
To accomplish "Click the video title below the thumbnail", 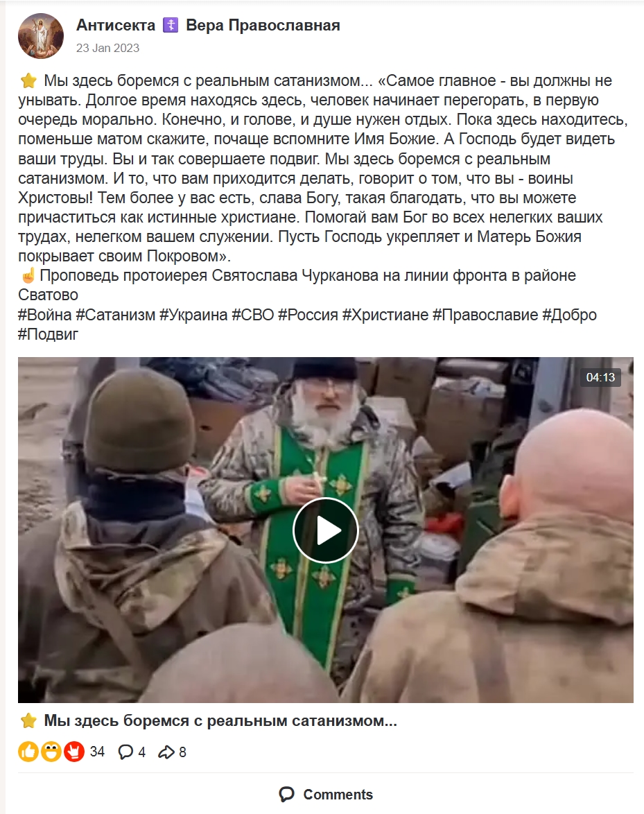I will coord(220,720).
